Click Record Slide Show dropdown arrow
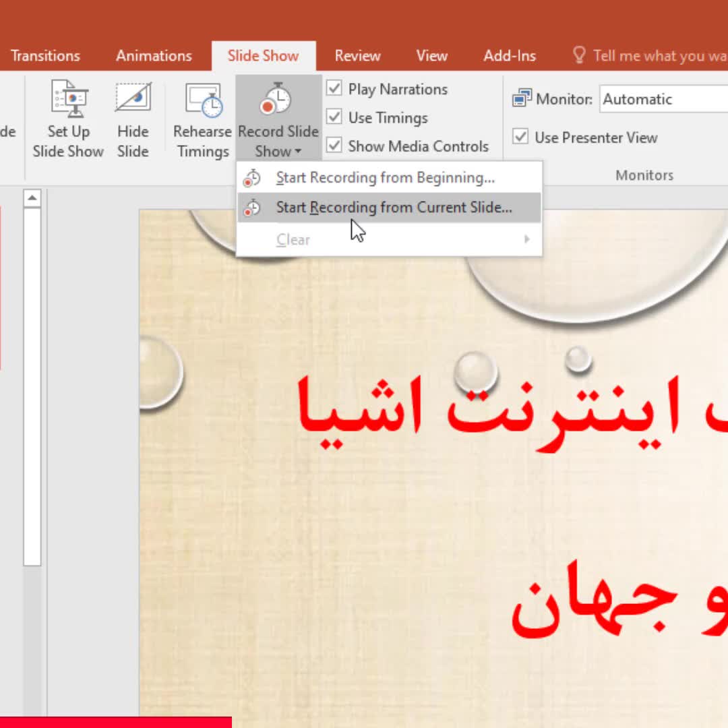 coord(297,152)
